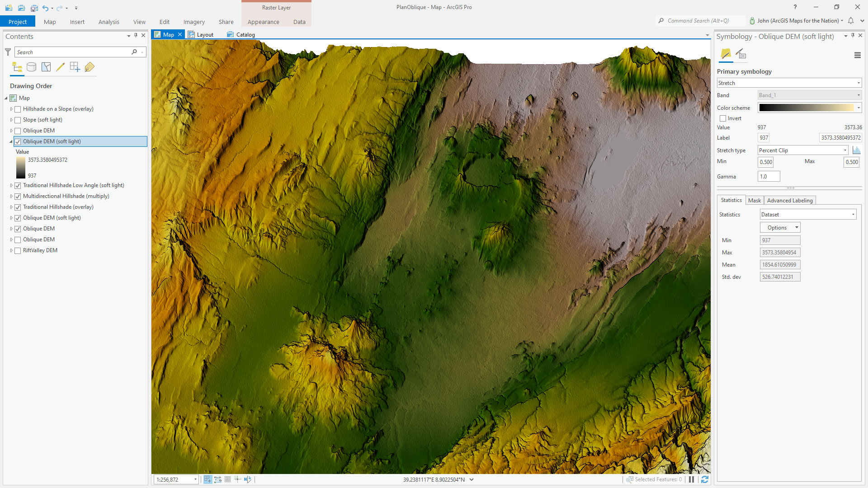Select List By Selection icon
Screen dimensions: 868x488
46,67
